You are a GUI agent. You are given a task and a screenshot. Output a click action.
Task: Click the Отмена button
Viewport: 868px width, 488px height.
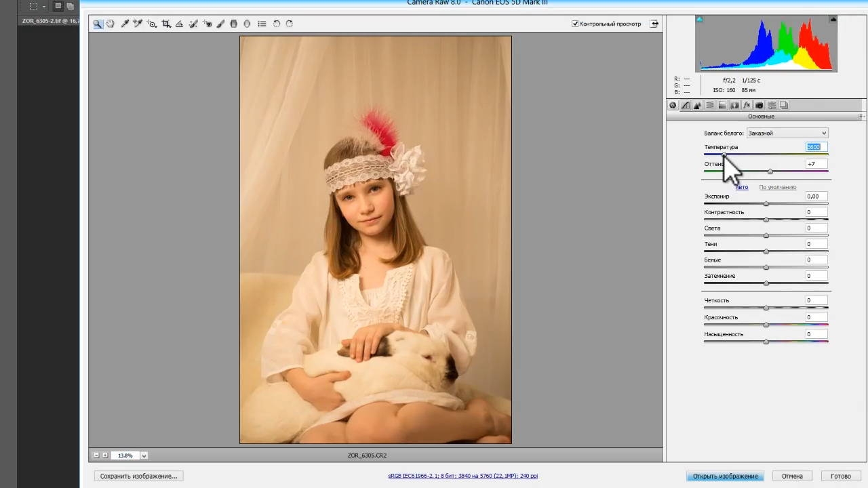[x=792, y=476]
